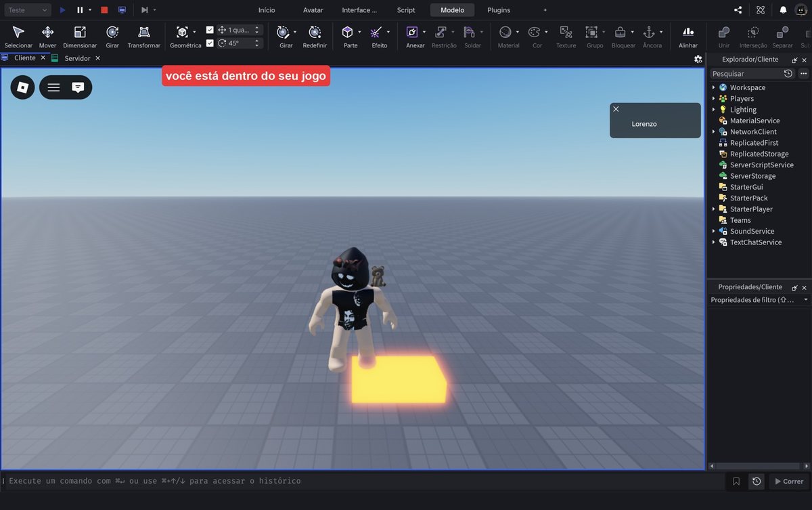Switch to the Servidor view tab
Screen dimensions: 812x510
[77, 58]
